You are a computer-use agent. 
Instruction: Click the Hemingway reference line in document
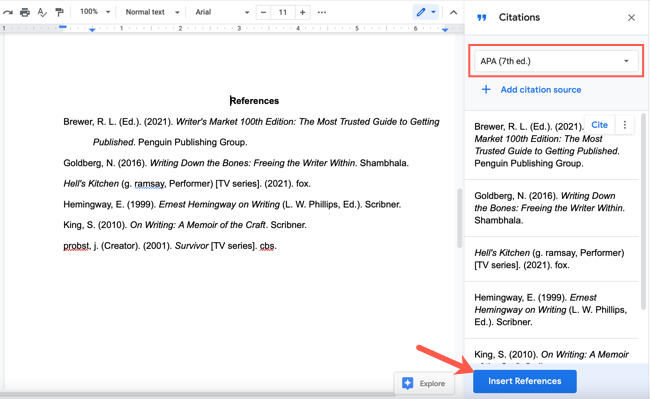click(232, 204)
